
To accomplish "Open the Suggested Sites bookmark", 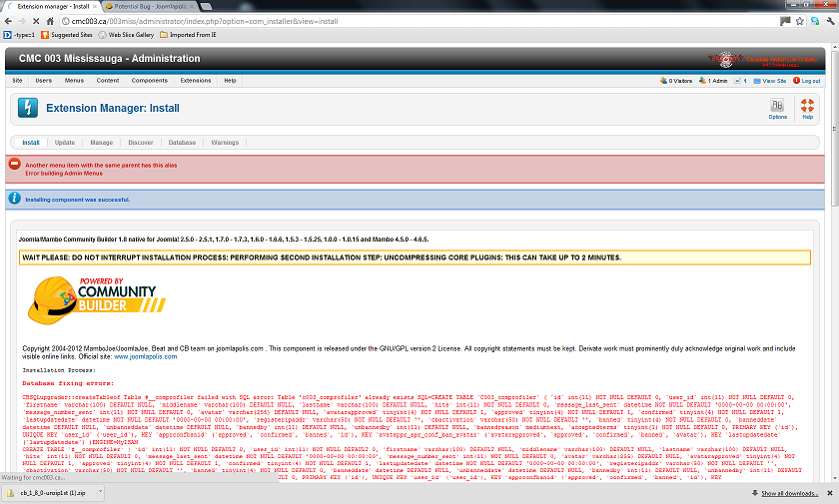I will click(67, 35).
